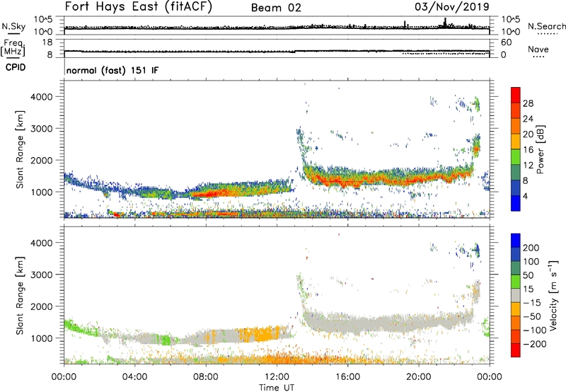Image resolution: width=566 pixels, height=392 pixels.
Task: Click the '3000' tick on the velocity panel
Action: [41, 275]
